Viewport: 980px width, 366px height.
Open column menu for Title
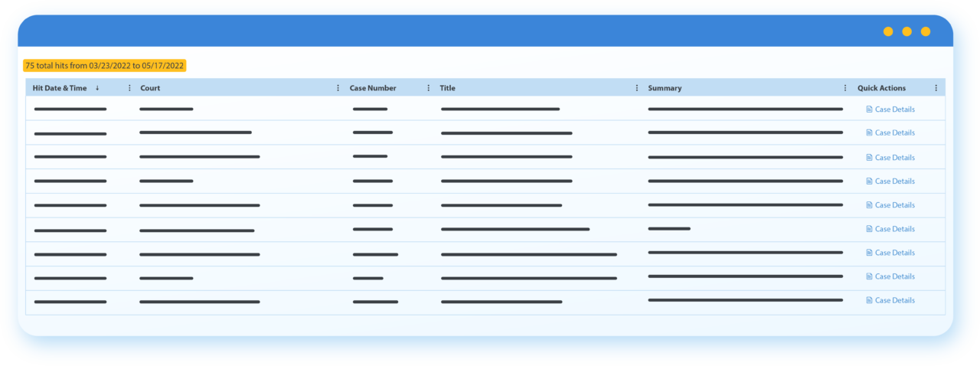tap(637, 88)
